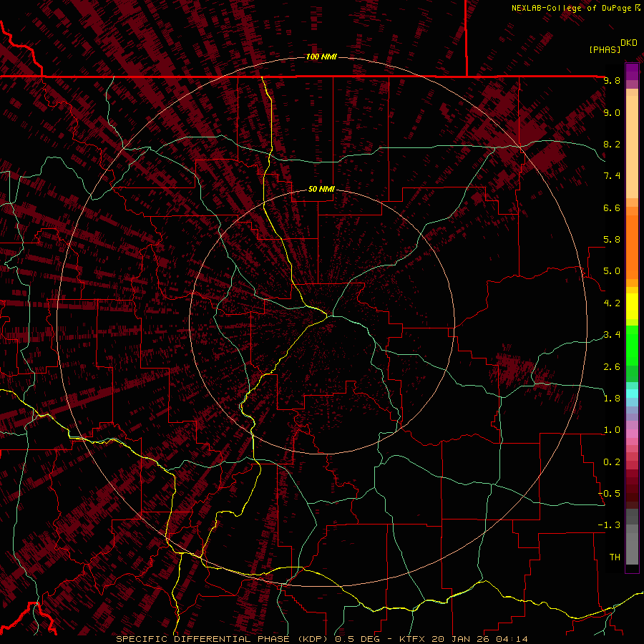The width and height of the screenshot is (644, 644).
Task: Select the 4.2 scale value
Action: (612, 303)
